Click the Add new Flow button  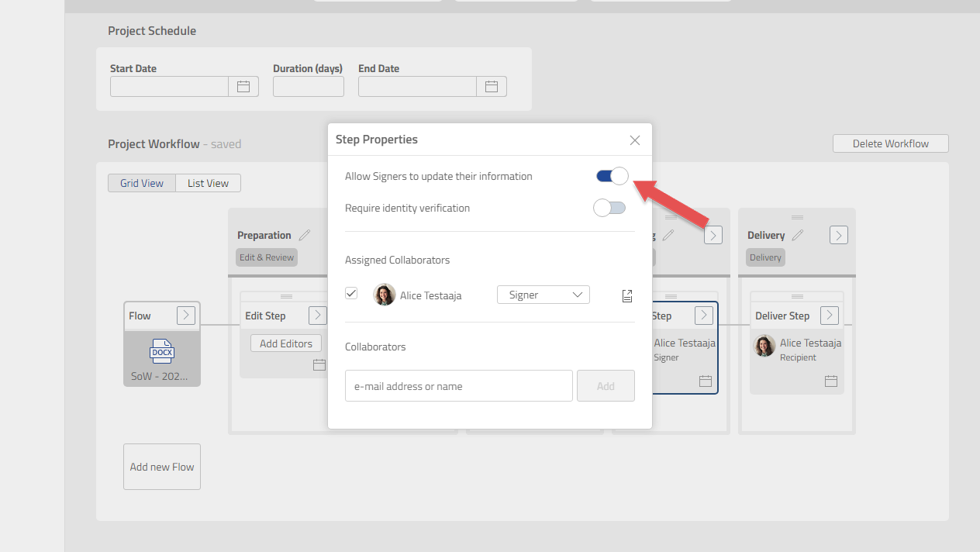coord(162,467)
